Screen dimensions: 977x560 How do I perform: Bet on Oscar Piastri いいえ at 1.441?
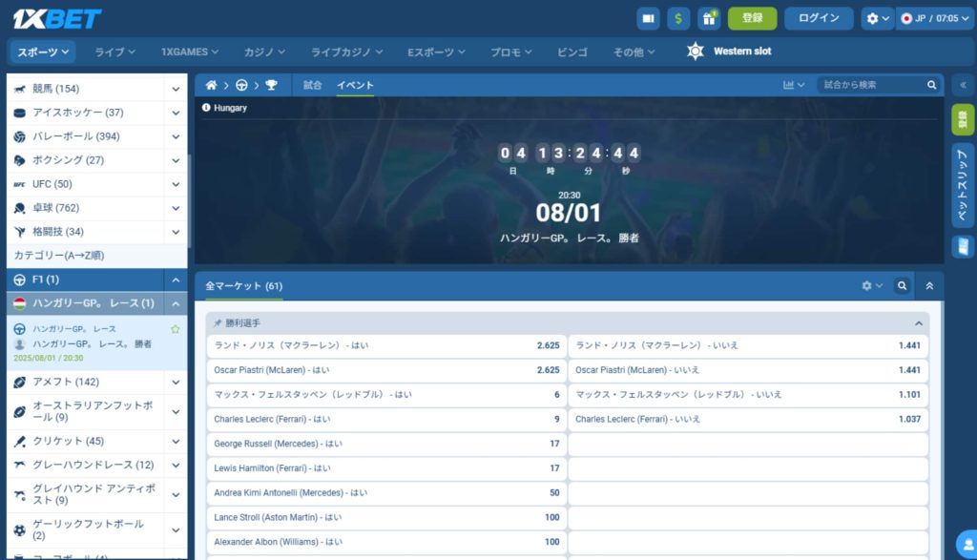point(748,370)
